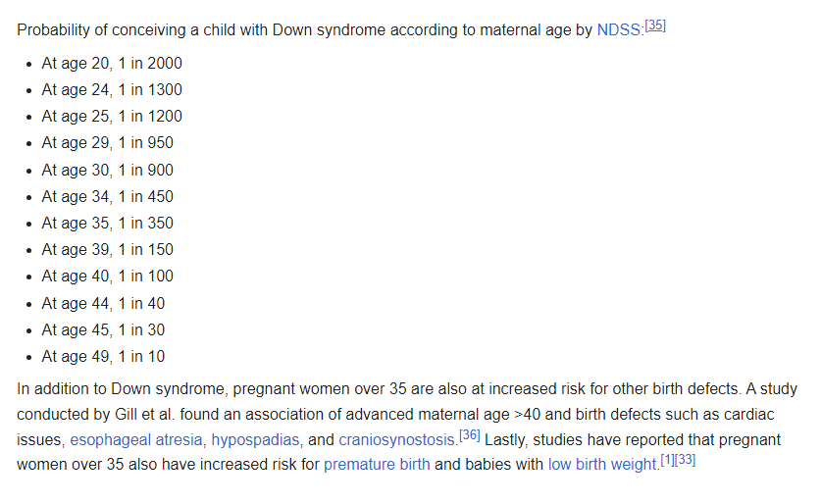
Task: Click the 'At age 40, 1 in 100' item
Action: (x=107, y=277)
